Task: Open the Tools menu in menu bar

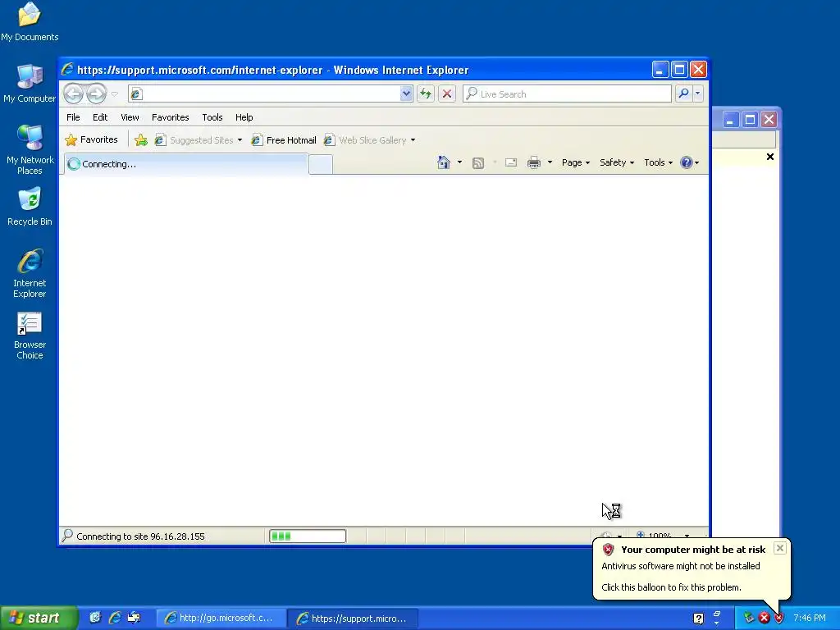Action: (x=212, y=117)
